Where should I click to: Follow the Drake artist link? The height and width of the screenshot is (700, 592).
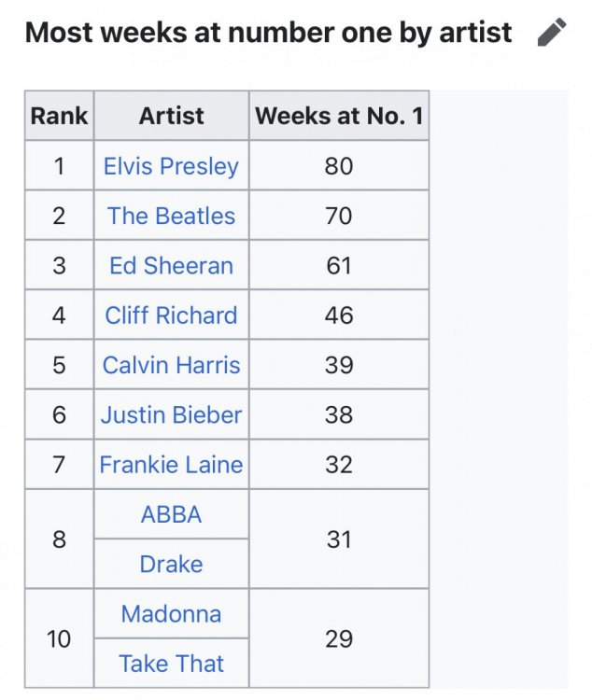pyautogui.click(x=171, y=564)
